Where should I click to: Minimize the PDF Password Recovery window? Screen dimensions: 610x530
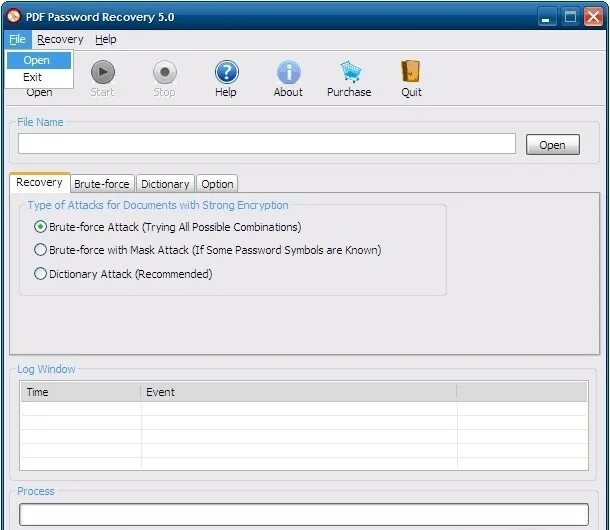point(547,17)
